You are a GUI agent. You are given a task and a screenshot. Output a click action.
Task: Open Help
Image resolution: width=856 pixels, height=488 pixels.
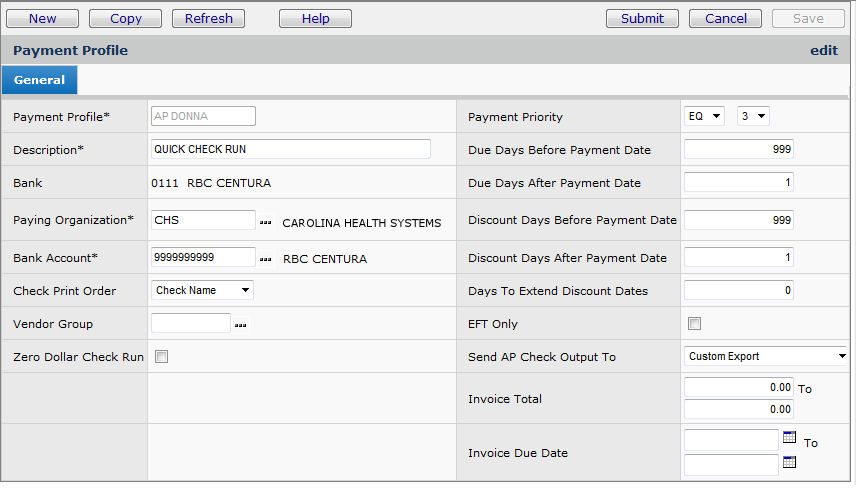tap(315, 18)
